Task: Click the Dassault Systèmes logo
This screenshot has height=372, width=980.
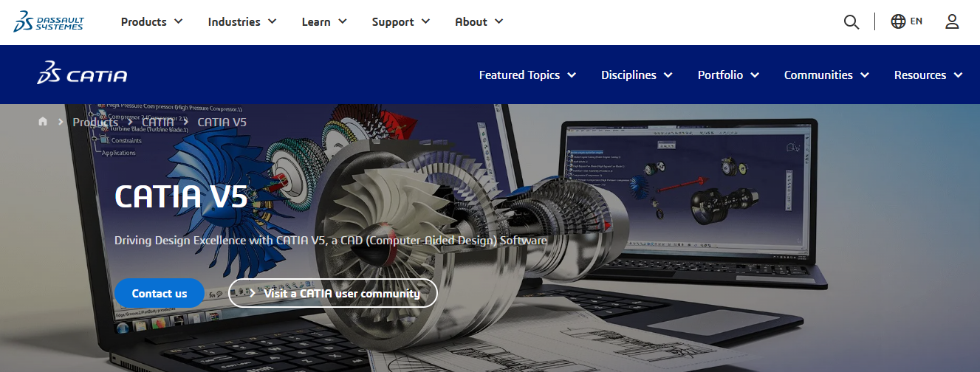Action: coord(49,21)
